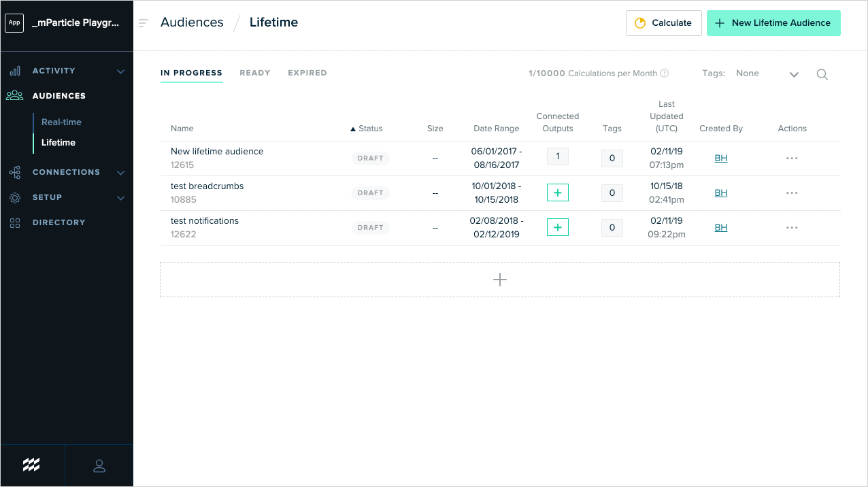Open tags count for test notifications
The image size is (868, 487).
pyautogui.click(x=612, y=228)
